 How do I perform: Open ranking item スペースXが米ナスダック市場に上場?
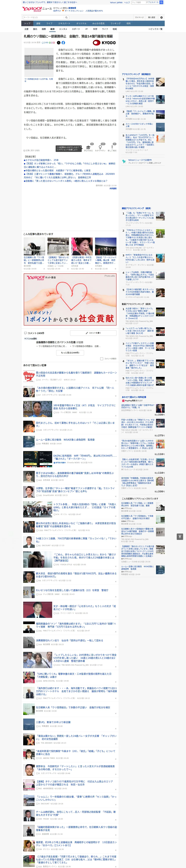click(139, 125)
